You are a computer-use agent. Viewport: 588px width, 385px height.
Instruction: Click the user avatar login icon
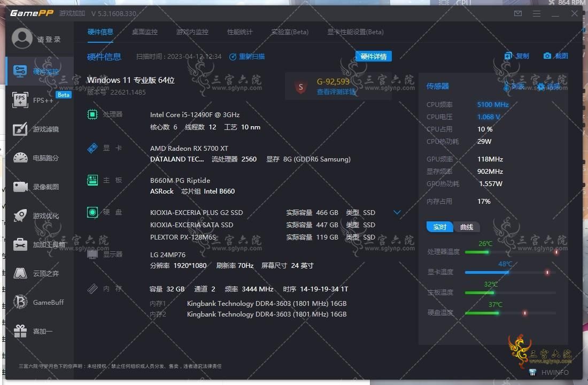22,38
